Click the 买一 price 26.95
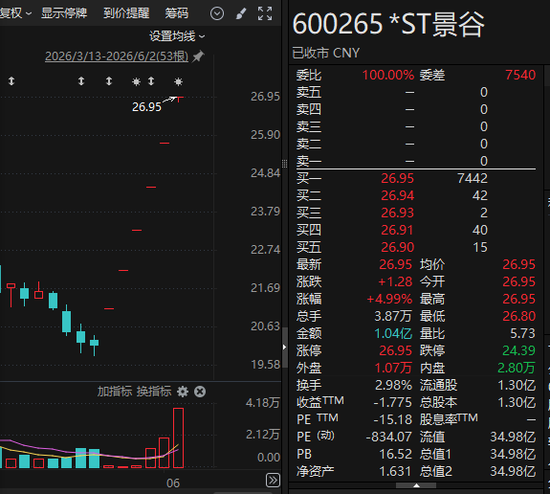This screenshot has height=494, width=550. coord(397,178)
